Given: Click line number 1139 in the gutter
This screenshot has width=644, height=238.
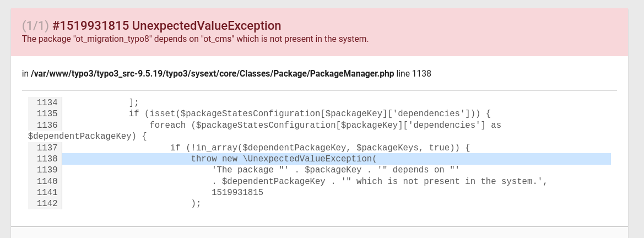Looking at the screenshot, I should tap(47, 170).
